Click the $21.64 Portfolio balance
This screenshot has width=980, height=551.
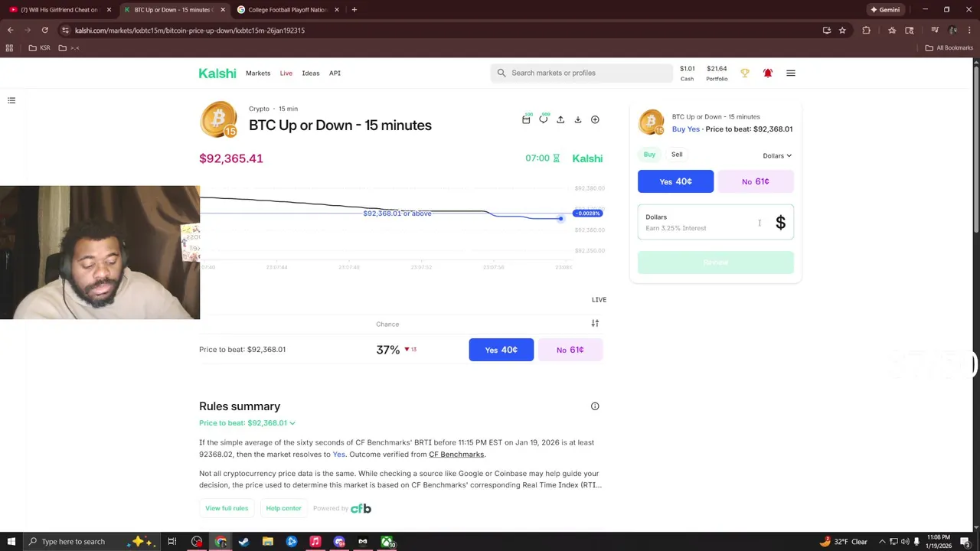tap(717, 73)
